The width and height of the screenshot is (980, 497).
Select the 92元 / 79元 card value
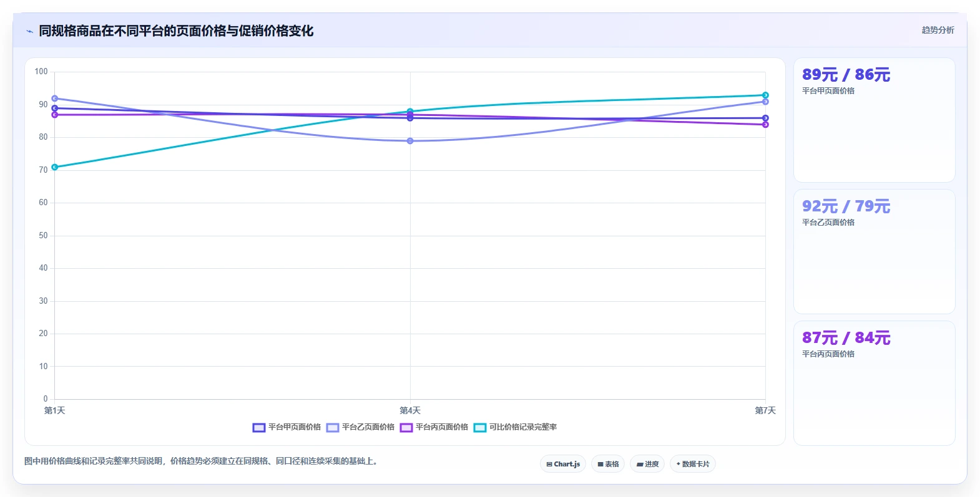pos(846,206)
